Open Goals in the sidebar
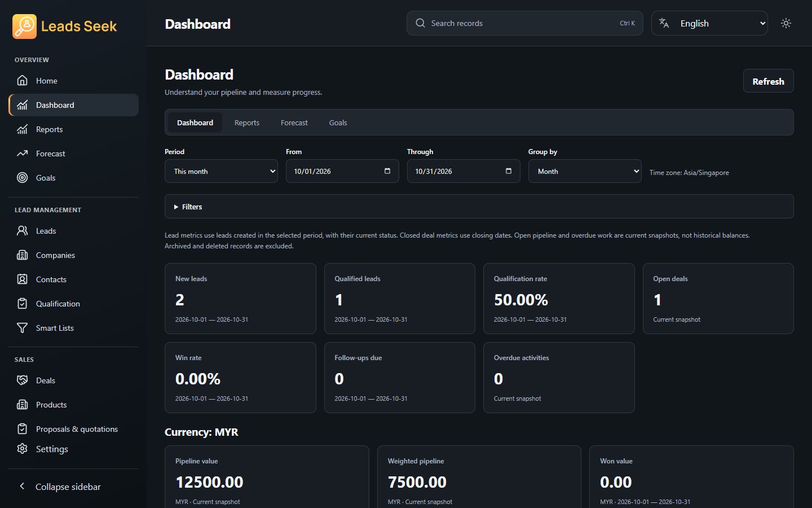This screenshot has width=812, height=508. coord(73,178)
